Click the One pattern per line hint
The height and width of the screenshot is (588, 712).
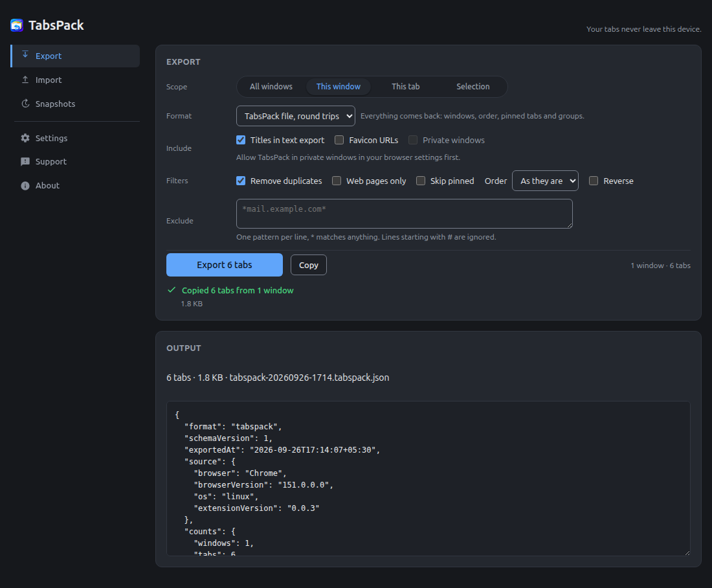pos(366,237)
